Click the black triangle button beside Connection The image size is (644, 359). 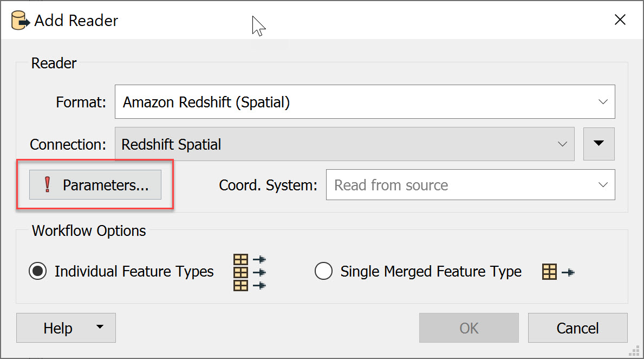(599, 144)
